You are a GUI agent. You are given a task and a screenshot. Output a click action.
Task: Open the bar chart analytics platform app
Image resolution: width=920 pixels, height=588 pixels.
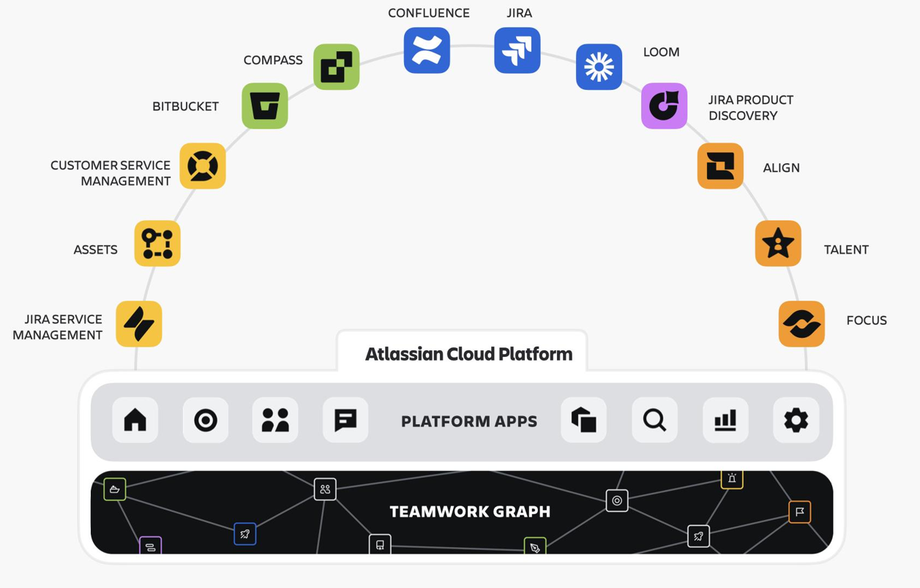(725, 421)
